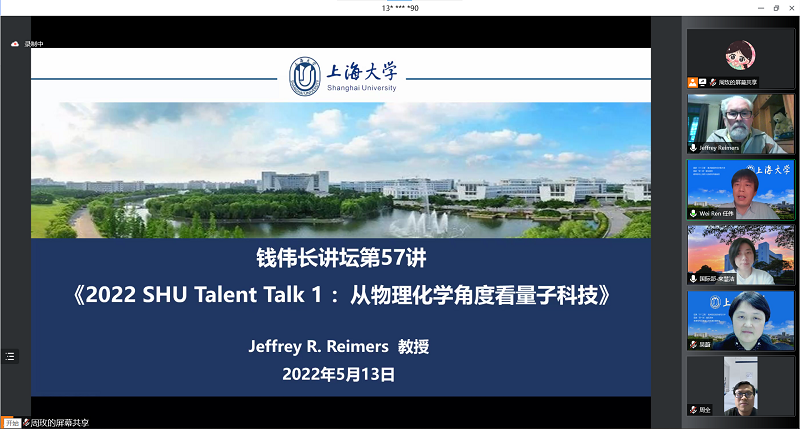Image resolution: width=800 pixels, height=429 pixels.
Task: Select Wei Ren 任伟 video tile
Action: [x=740, y=190]
